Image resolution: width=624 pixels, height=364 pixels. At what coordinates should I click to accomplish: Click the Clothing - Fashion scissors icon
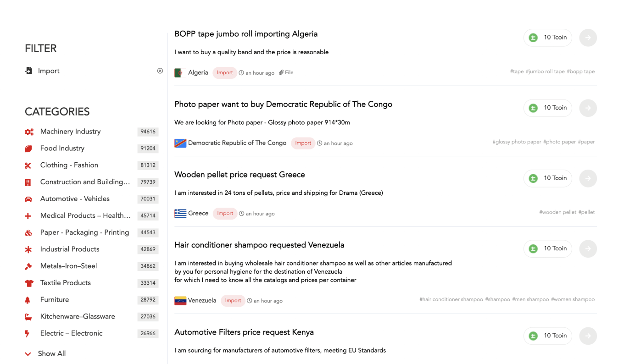[28, 165]
